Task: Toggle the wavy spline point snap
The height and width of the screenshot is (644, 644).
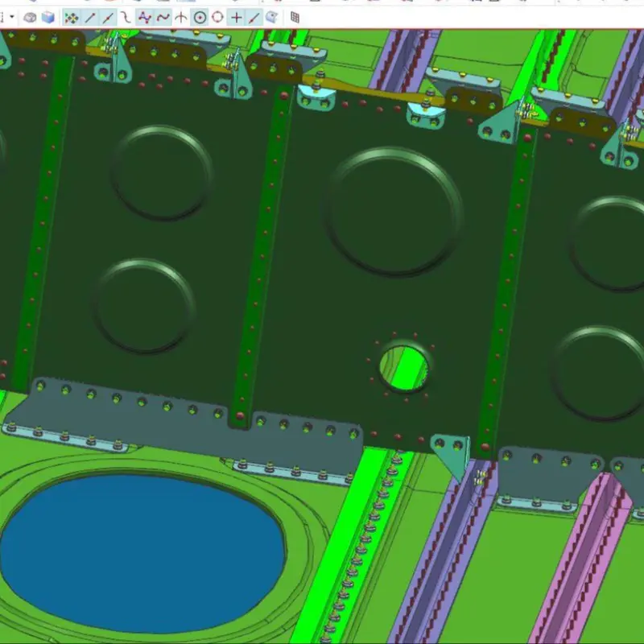Action: pos(163,18)
